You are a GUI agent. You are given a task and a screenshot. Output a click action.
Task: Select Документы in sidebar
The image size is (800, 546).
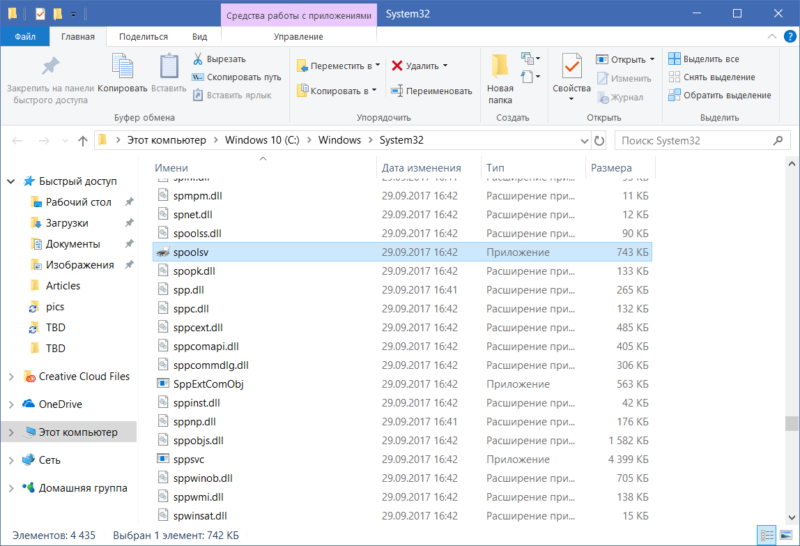(73, 244)
